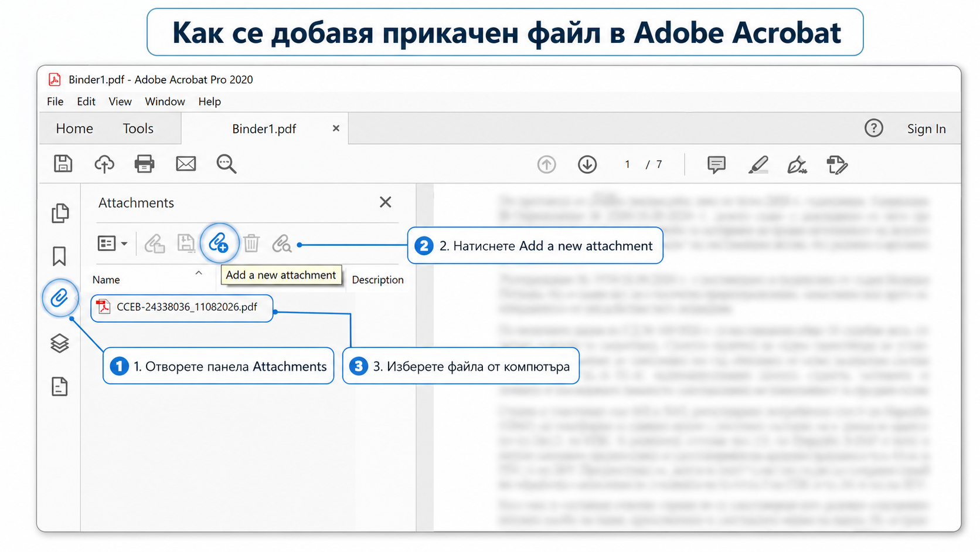Switch to the Tools tab

[138, 128]
